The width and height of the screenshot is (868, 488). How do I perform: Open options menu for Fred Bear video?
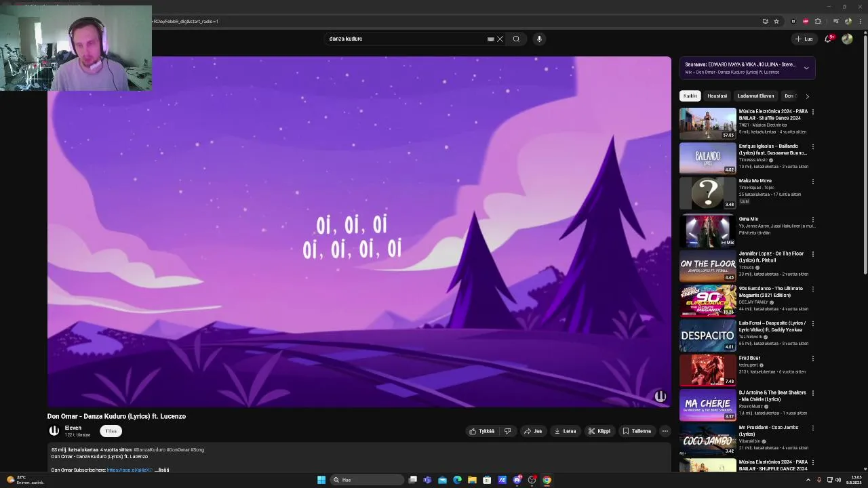coord(813,358)
